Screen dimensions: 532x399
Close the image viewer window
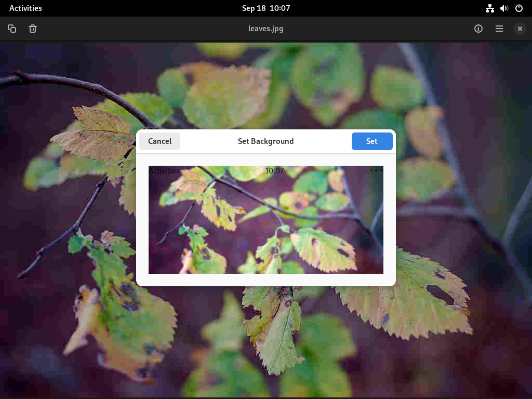click(x=520, y=29)
